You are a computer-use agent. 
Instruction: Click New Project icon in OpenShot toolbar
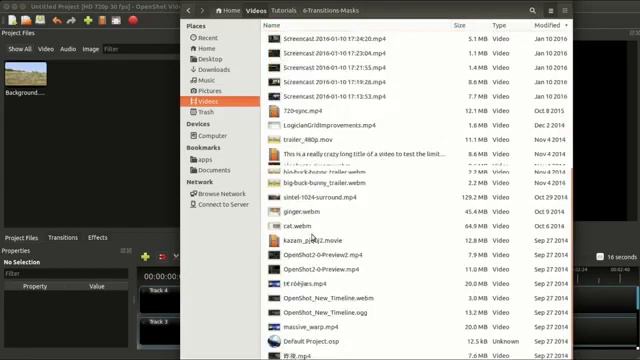click(12, 20)
